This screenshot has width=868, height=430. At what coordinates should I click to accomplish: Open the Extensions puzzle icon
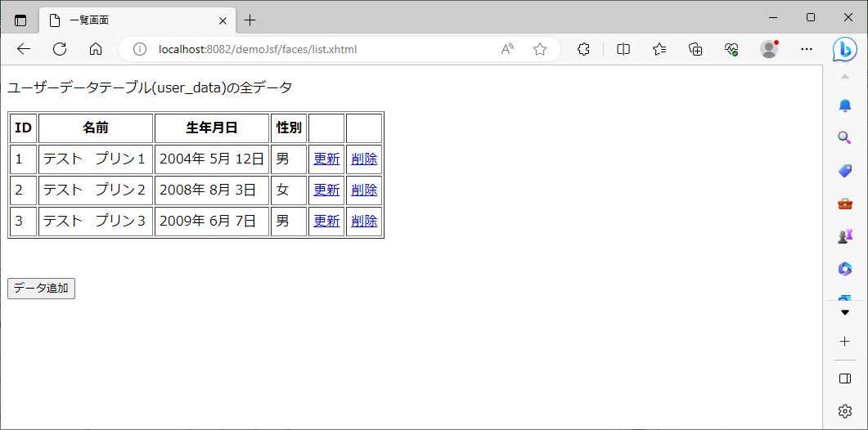coord(583,49)
